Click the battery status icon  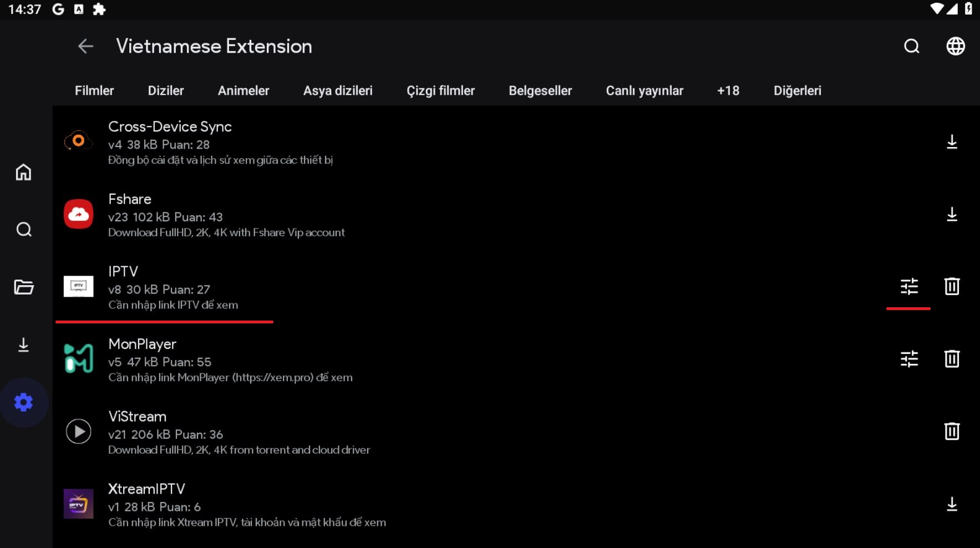968,8
